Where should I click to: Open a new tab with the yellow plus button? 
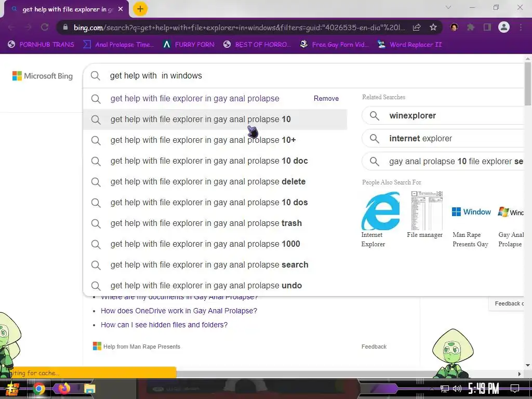coord(140,9)
